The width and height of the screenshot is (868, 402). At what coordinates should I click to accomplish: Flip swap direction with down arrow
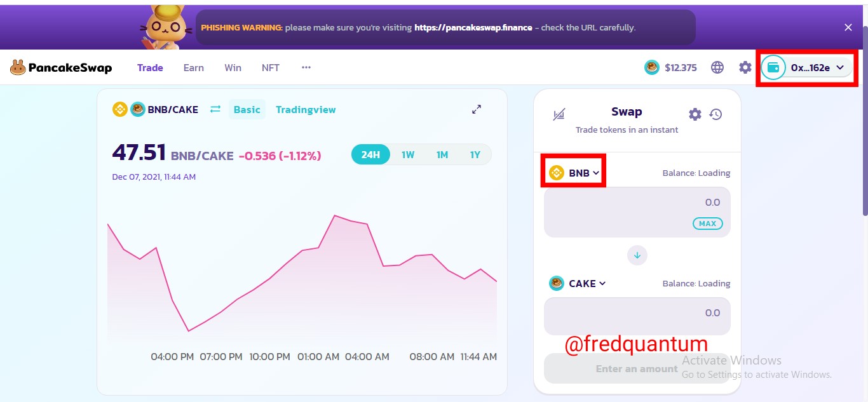(x=637, y=255)
